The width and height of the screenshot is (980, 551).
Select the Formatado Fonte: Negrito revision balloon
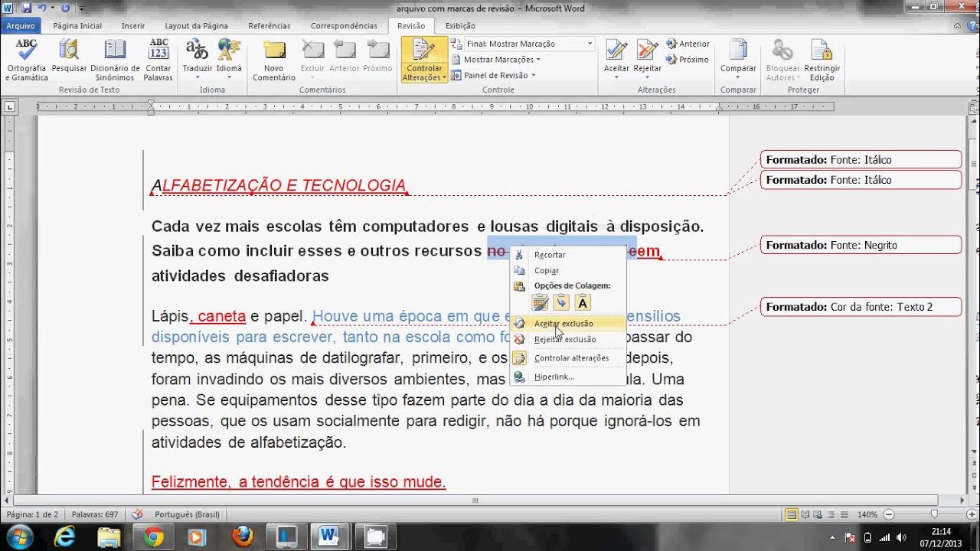coord(861,245)
